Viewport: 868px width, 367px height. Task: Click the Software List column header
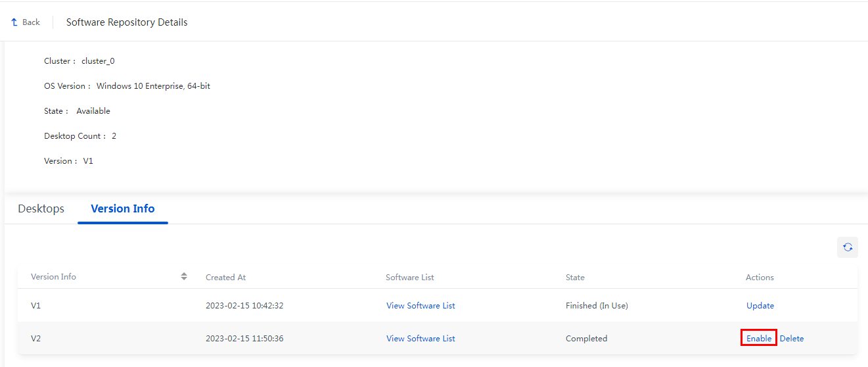point(410,278)
